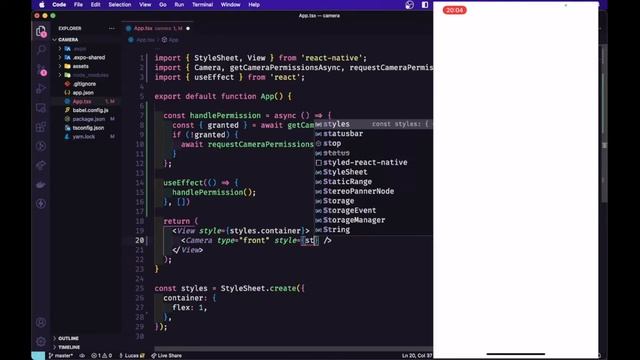
Task: Open the Window menu
Action: (231, 5)
